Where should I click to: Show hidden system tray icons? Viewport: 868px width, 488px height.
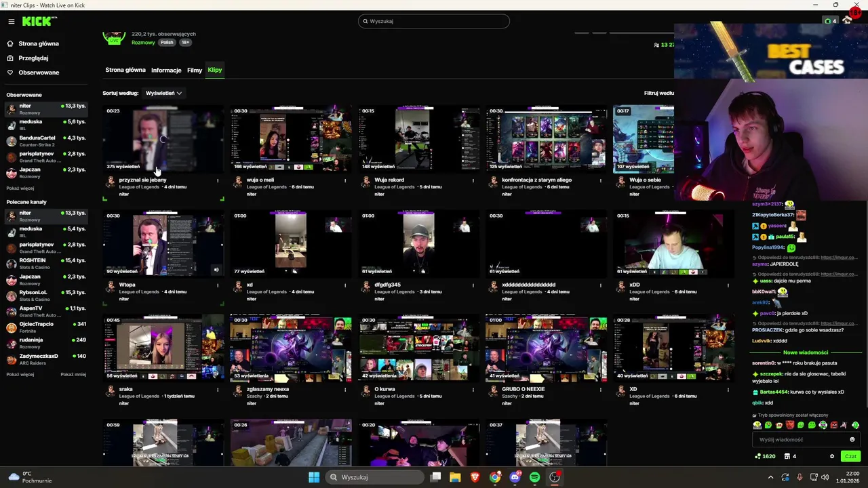(770, 477)
